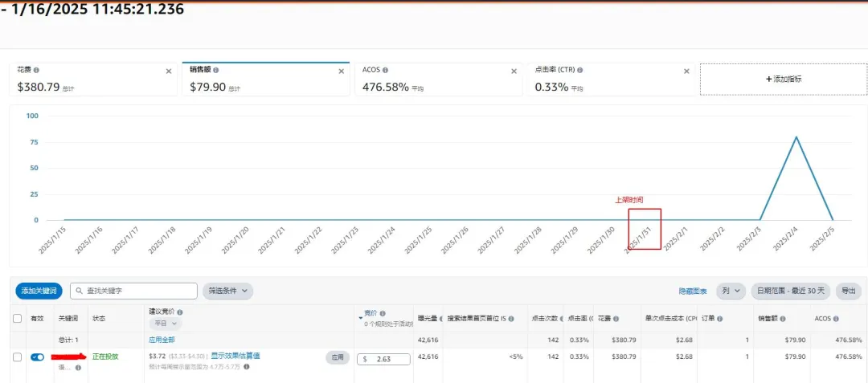Tick the select-all checkbox in the table header
Viewport: 868px width, 383px height.
[17, 318]
